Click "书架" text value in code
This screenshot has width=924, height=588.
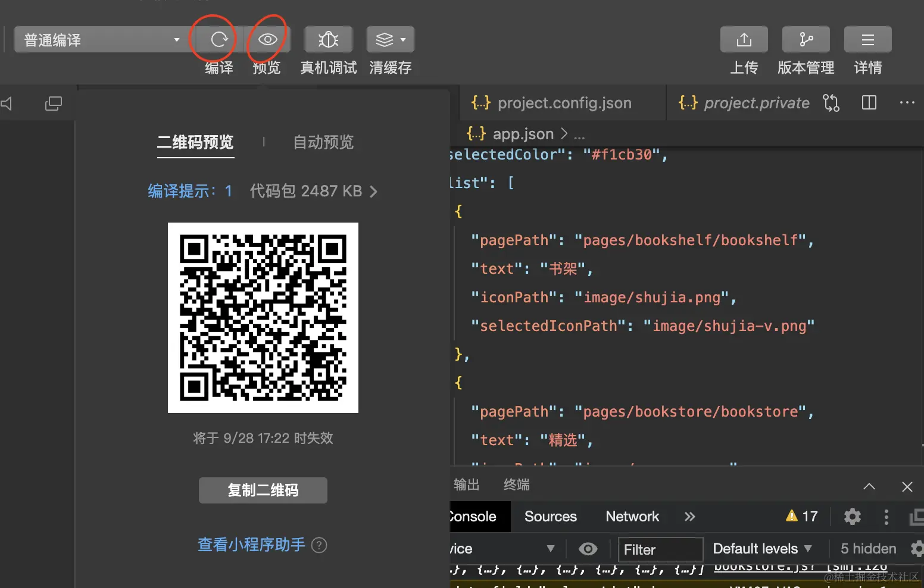pos(563,269)
